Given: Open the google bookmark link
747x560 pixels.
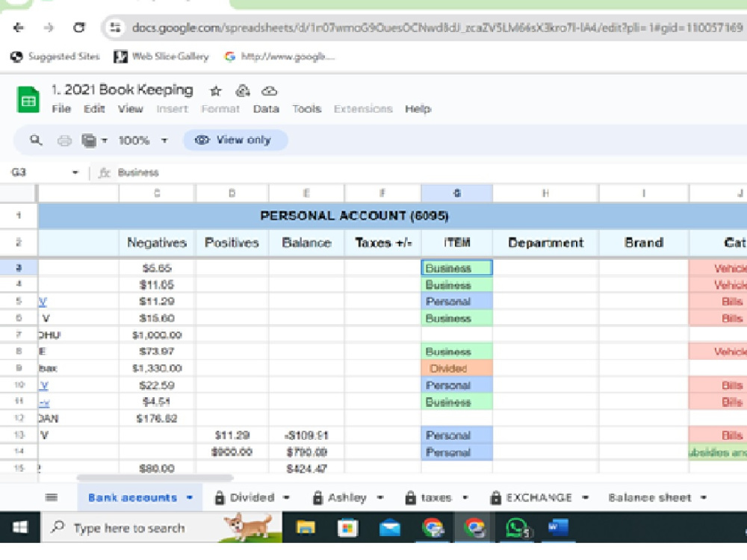Looking at the screenshot, I should tap(280, 57).
